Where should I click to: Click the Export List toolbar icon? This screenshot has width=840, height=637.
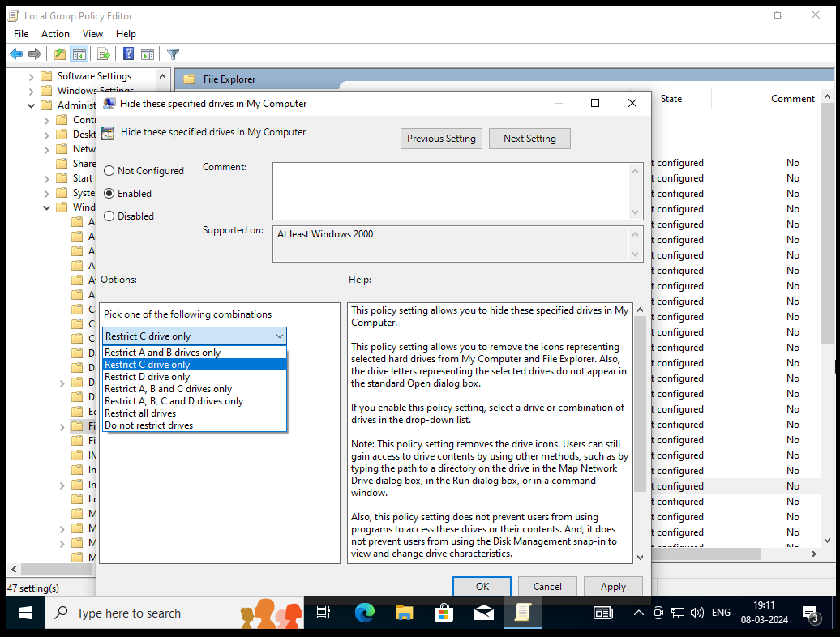click(x=104, y=54)
